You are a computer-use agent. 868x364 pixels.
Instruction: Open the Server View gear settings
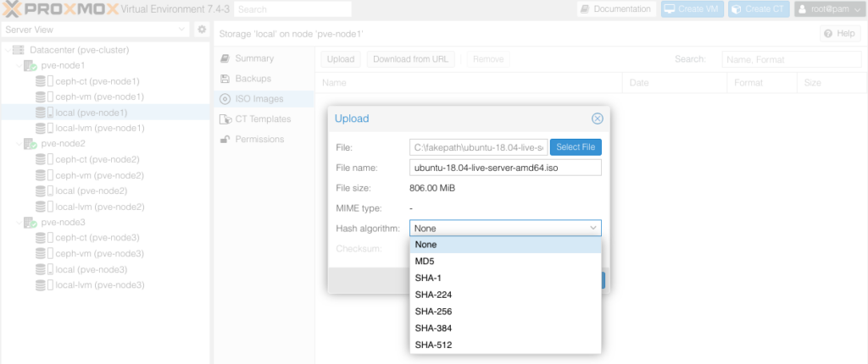pyautogui.click(x=202, y=30)
